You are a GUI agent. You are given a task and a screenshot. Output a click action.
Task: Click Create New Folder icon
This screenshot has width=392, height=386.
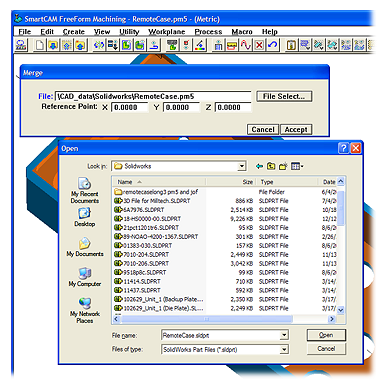click(283, 166)
